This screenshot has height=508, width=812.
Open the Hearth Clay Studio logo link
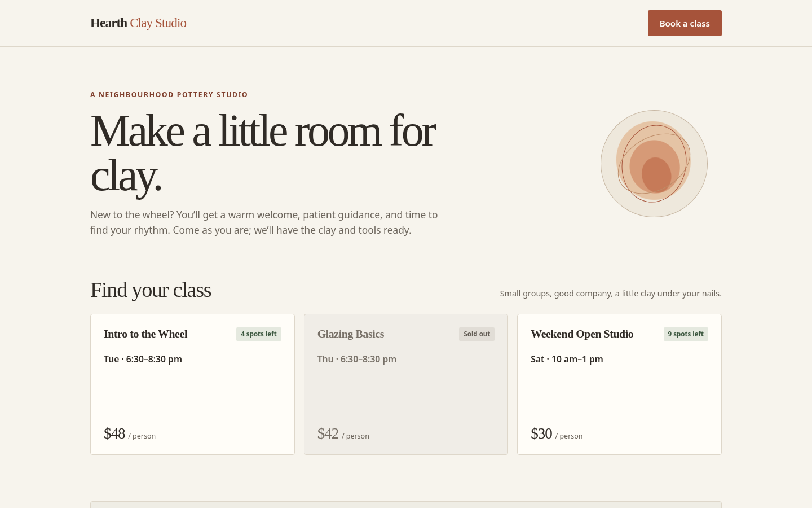pyautogui.click(x=138, y=23)
